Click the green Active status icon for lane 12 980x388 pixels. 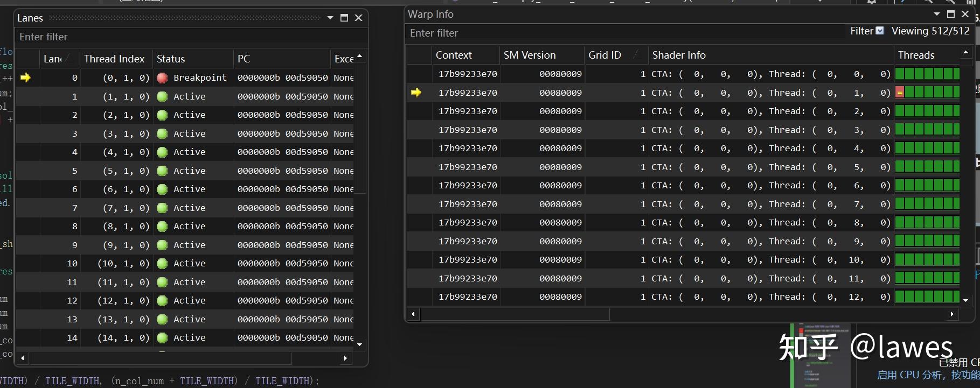(x=162, y=301)
